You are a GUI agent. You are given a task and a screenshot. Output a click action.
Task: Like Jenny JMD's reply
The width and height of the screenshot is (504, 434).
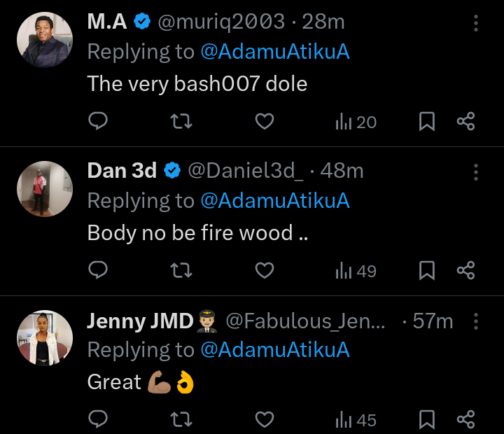tap(264, 419)
